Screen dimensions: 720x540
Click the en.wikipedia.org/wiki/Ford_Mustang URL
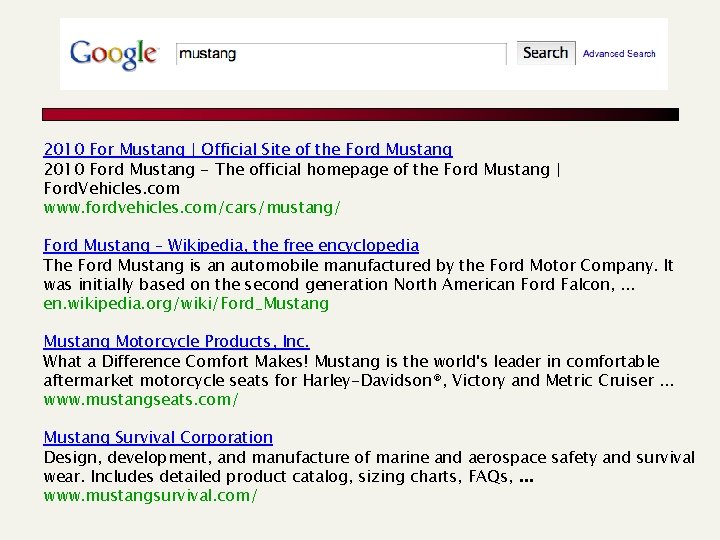pyautogui.click(x=186, y=304)
